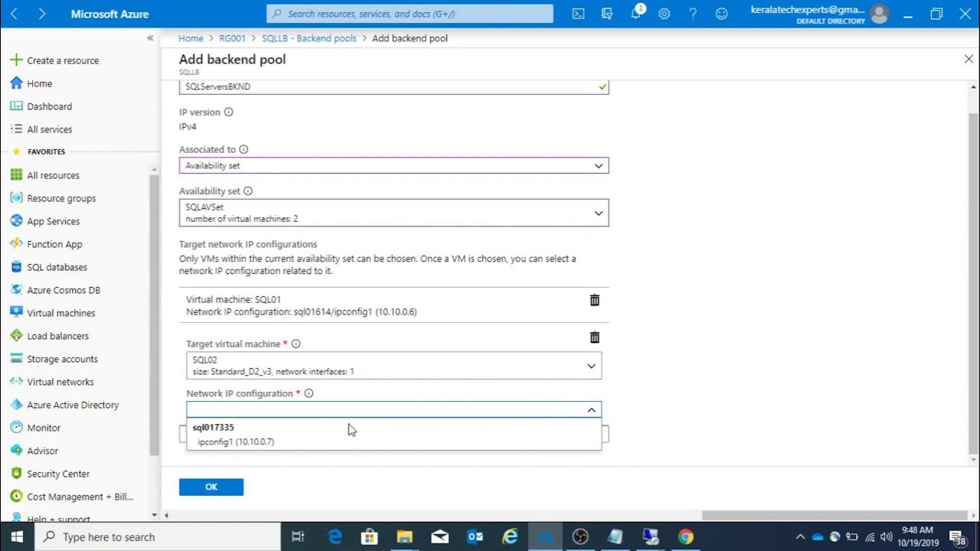The image size is (980, 551).
Task: Go back with browser back arrow
Action: click(x=15, y=14)
